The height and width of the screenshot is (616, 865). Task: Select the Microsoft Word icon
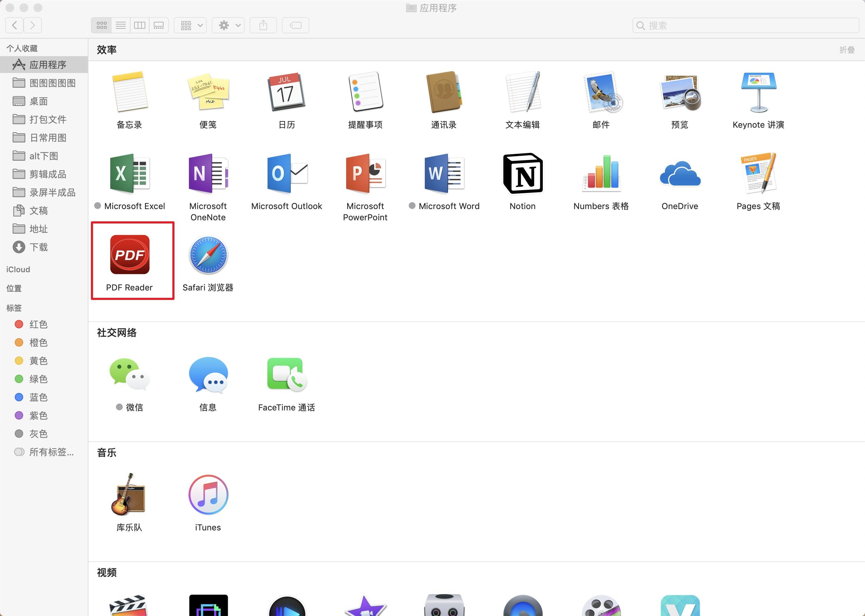444,173
